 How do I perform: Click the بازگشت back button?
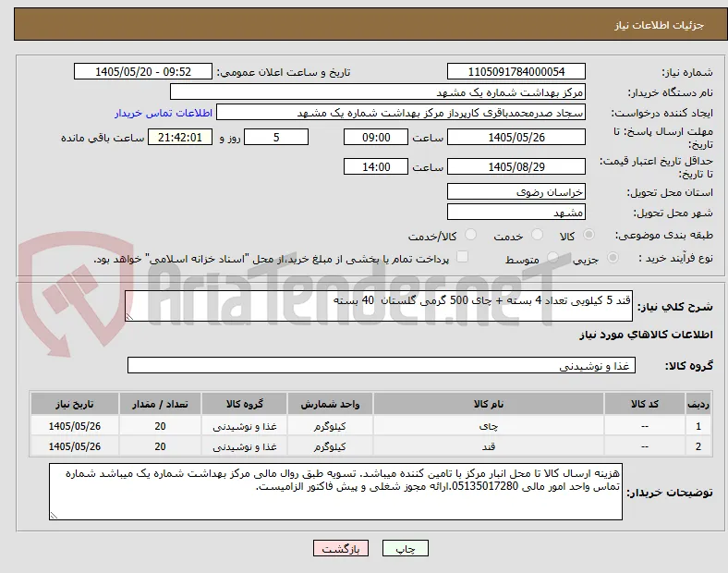coord(341,548)
